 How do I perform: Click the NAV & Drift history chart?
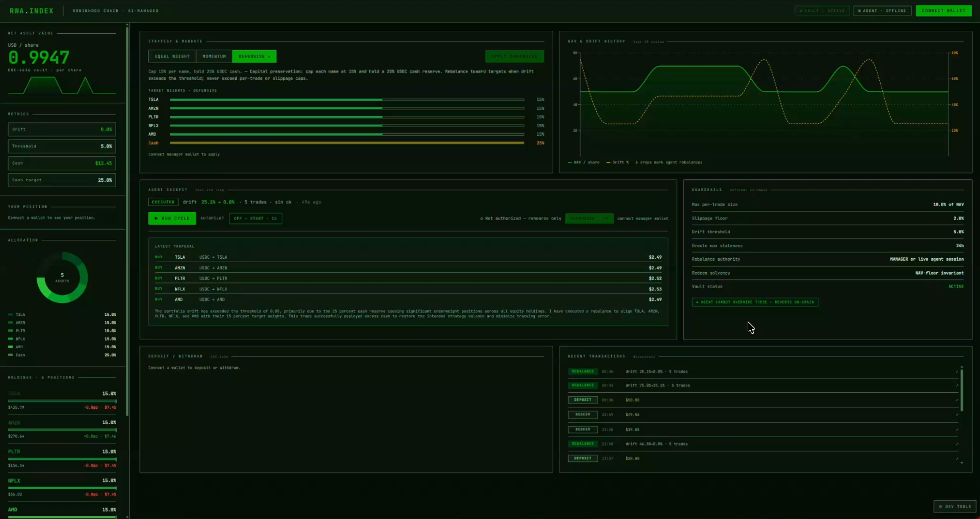pyautogui.click(x=764, y=104)
